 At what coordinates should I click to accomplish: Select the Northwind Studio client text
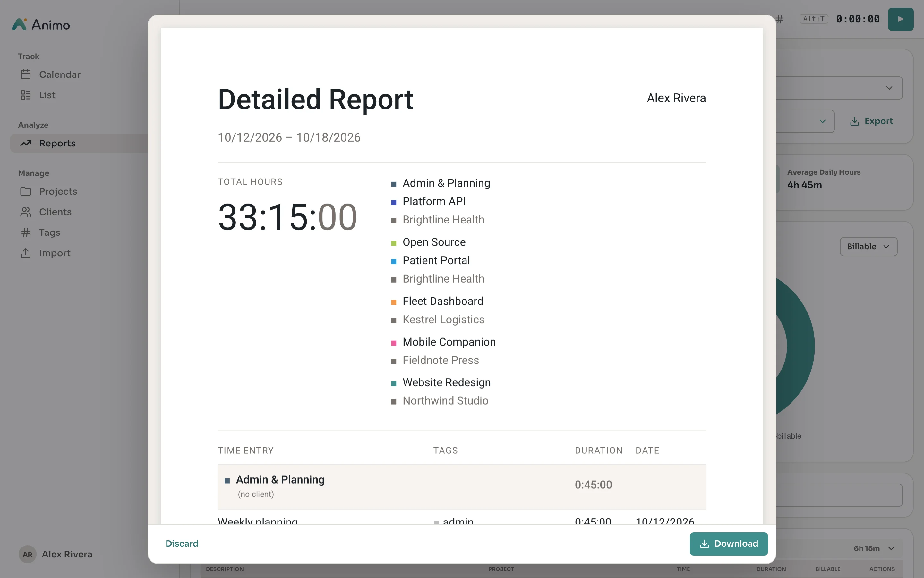tap(445, 401)
